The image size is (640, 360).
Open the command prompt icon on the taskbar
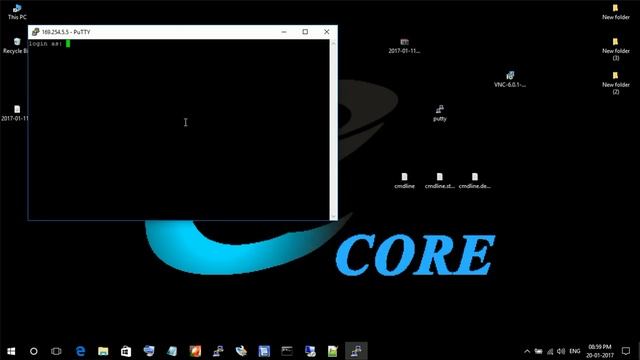pos(287,351)
